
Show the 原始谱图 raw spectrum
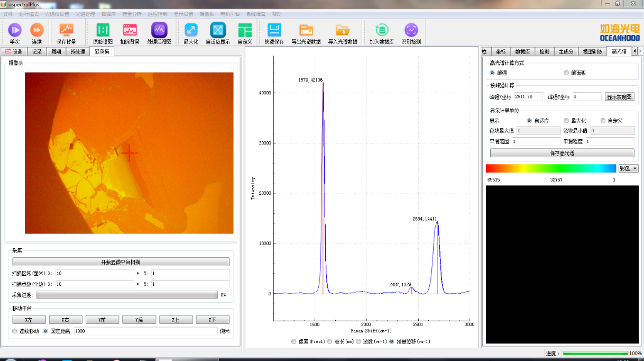(x=103, y=30)
